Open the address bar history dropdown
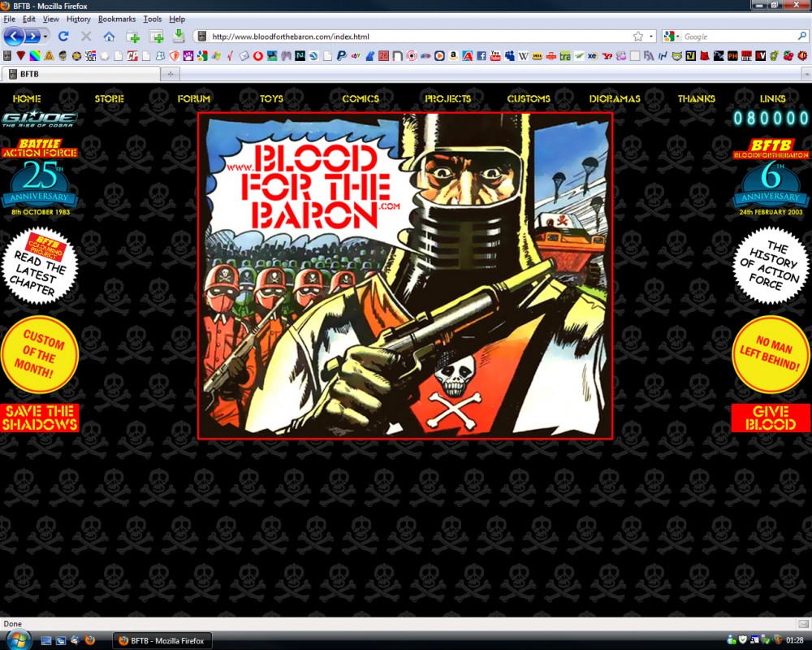Image resolution: width=812 pixels, height=650 pixels. click(651, 37)
